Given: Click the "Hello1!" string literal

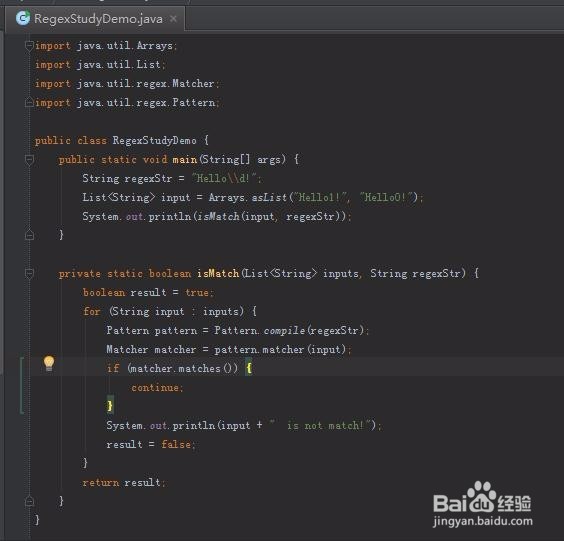Looking at the screenshot, I should [320, 197].
